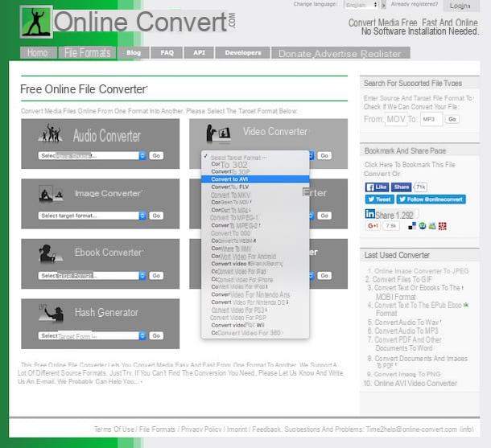491x448 pixels.
Task: Click the Hash Generator icon
Action: (x=51, y=313)
